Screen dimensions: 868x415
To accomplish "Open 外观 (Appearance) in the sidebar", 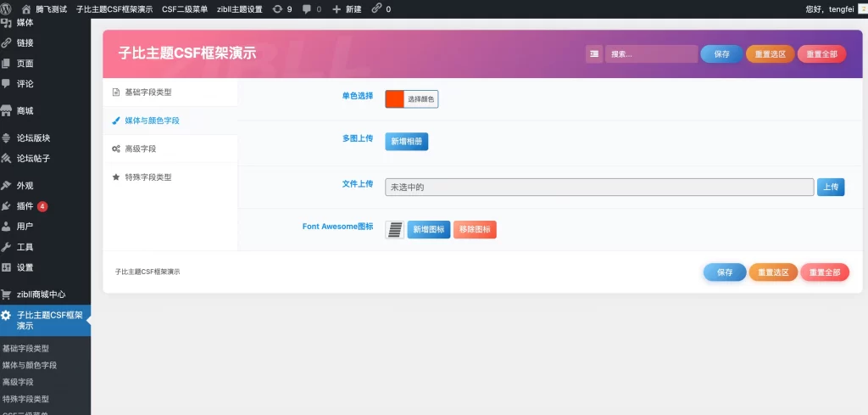I will (x=25, y=186).
